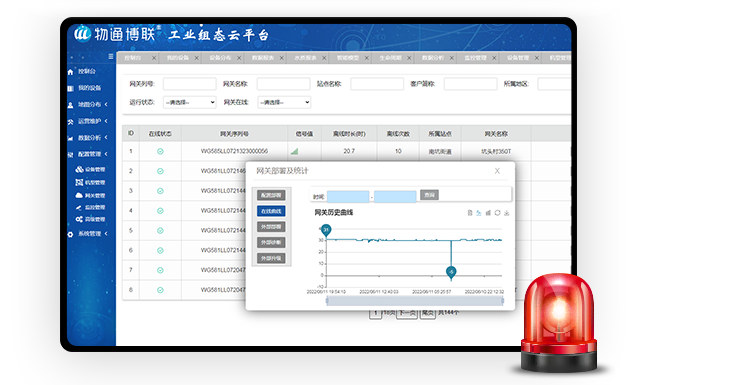Click online status check icon in row 8
750x385 pixels.
[160, 290]
